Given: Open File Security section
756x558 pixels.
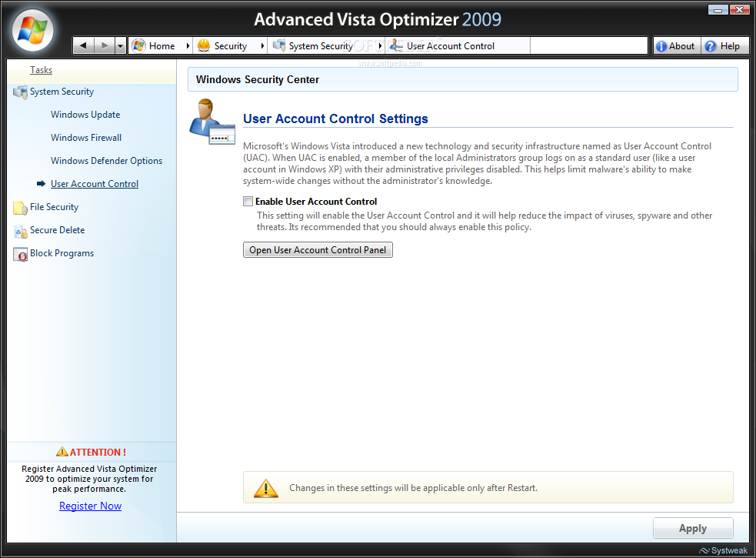Looking at the screenshot, I should coord(54,207).
